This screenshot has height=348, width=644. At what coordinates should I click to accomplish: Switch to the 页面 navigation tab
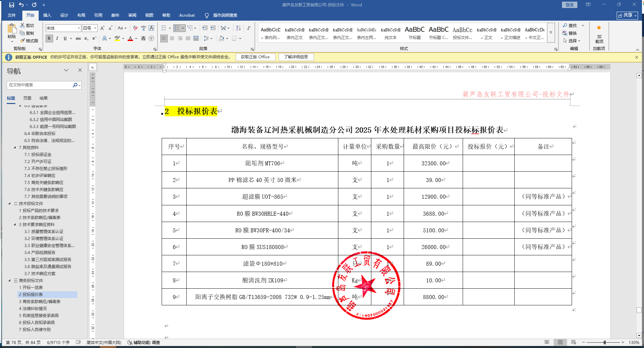[x=27, y=98]
